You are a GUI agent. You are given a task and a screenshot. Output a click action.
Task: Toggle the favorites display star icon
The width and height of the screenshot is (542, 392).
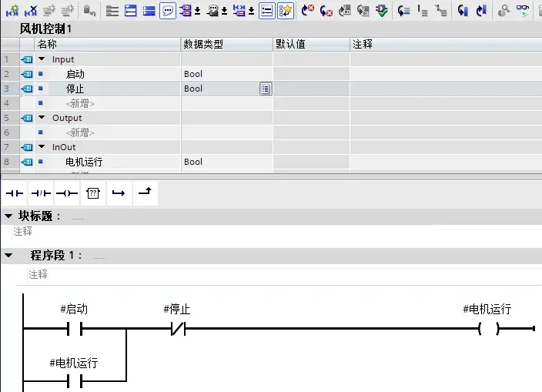point(286,11)
